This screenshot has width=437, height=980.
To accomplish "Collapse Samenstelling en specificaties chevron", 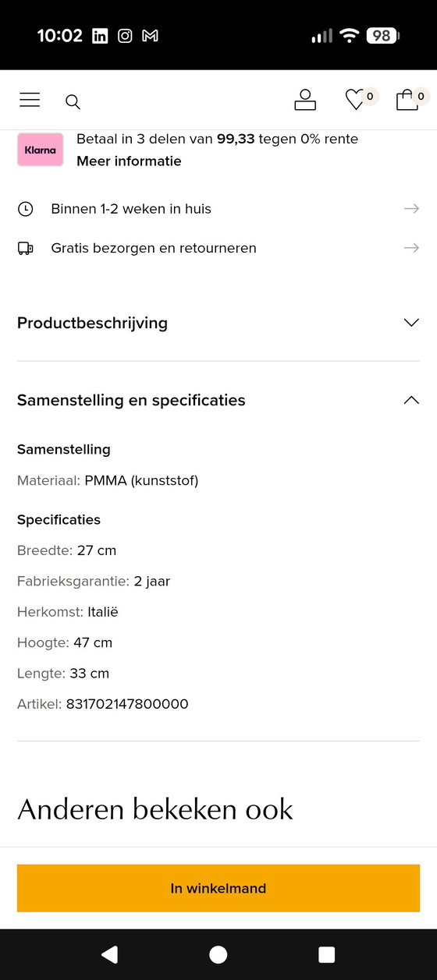I will pos(411,400).
